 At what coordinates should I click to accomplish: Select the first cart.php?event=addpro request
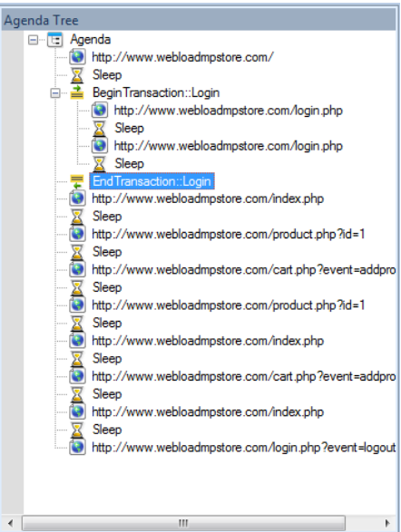(x=244, y=270)
